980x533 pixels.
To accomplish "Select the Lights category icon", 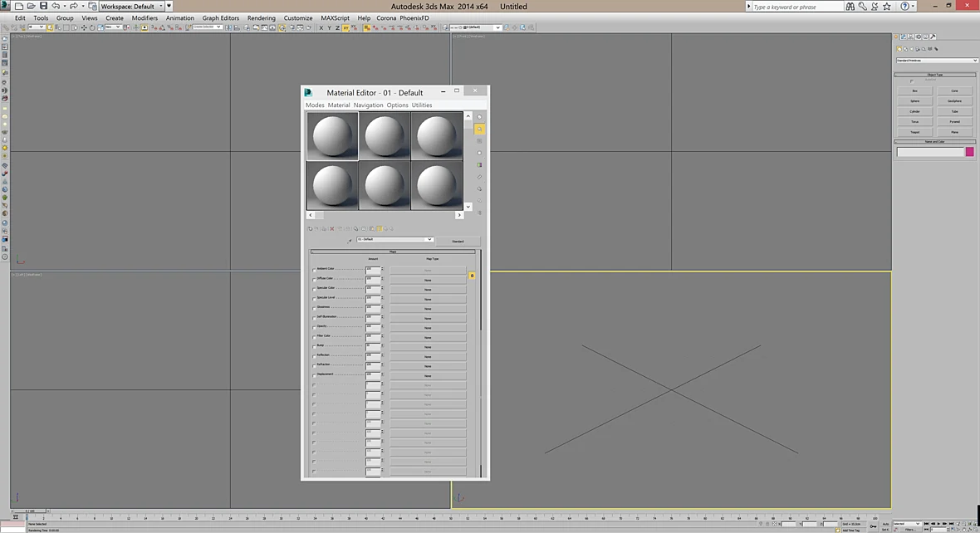I will tap(912, 49).
